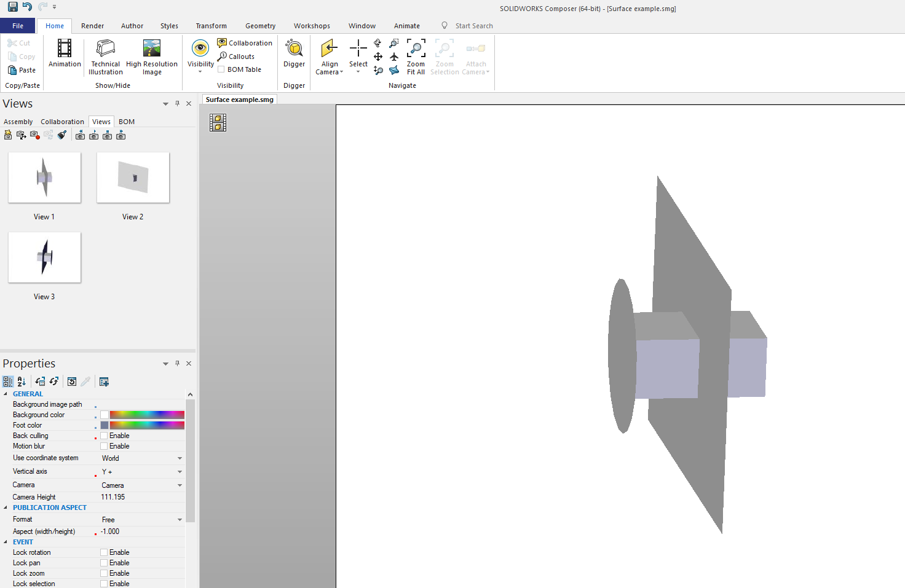Click the Undo arrow in the title bar
The height and width of the screenshot is (588, 905).
pos(27,7)
